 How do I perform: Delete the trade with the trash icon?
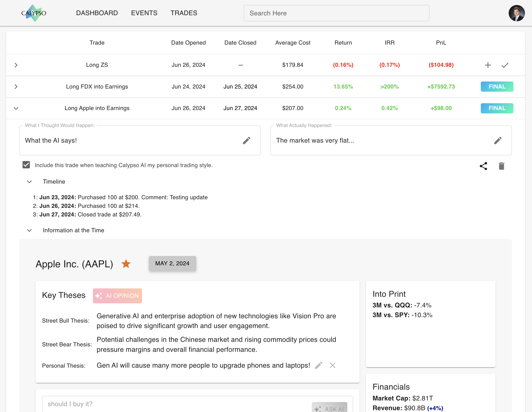tap(501, 166)
